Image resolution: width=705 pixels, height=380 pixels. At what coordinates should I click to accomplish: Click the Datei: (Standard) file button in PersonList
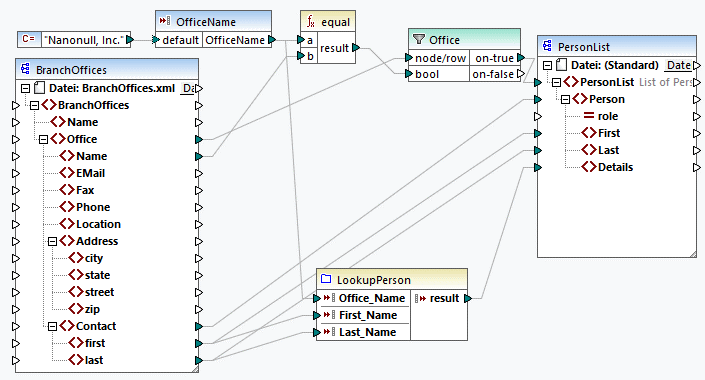click(x=678, y=65)
